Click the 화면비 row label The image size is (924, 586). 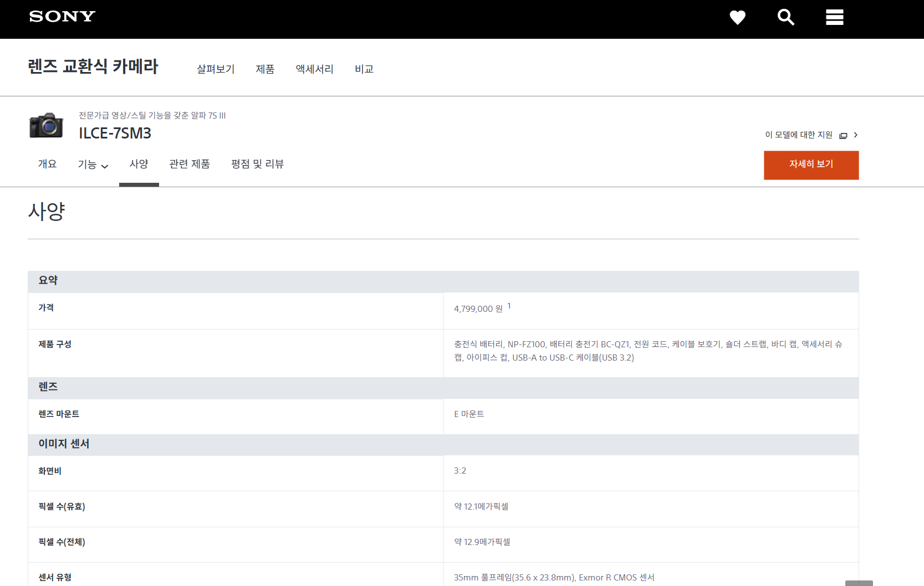(x=50, y=471)
